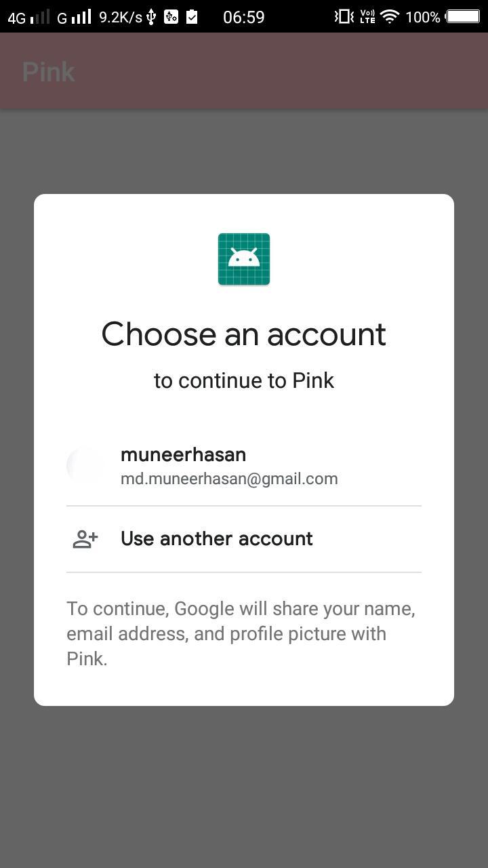This screenshot has height=868, width=488.
Task: Tap the battery indicator icon
Action: pyautogui.click(x=464, y=16)
